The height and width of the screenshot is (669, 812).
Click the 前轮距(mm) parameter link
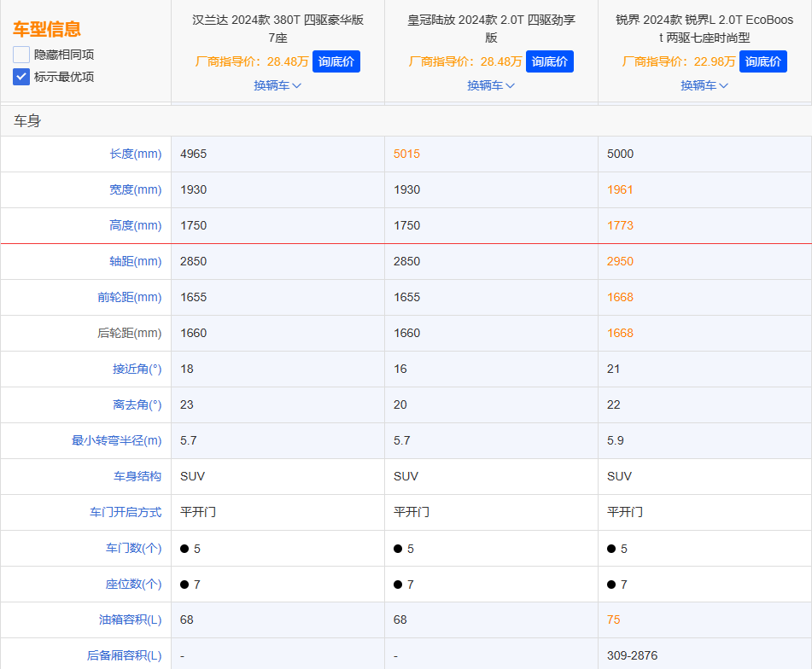pos(130,297)
